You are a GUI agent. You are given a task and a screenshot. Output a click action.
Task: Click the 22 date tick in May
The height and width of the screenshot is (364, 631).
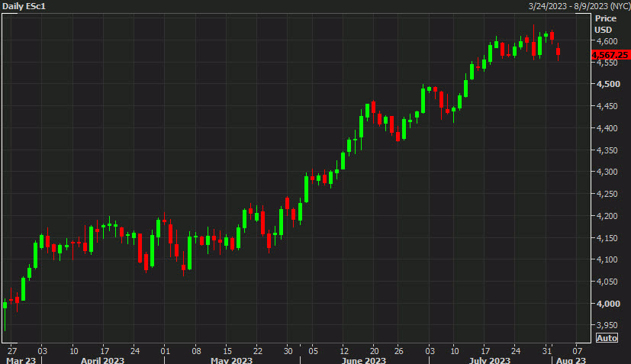(x=258, y=351)
